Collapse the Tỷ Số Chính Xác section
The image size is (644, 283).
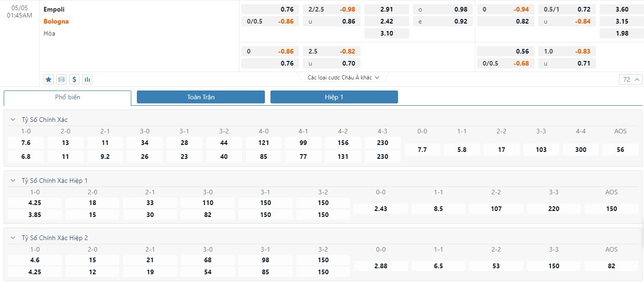click(x=13, y=120)
